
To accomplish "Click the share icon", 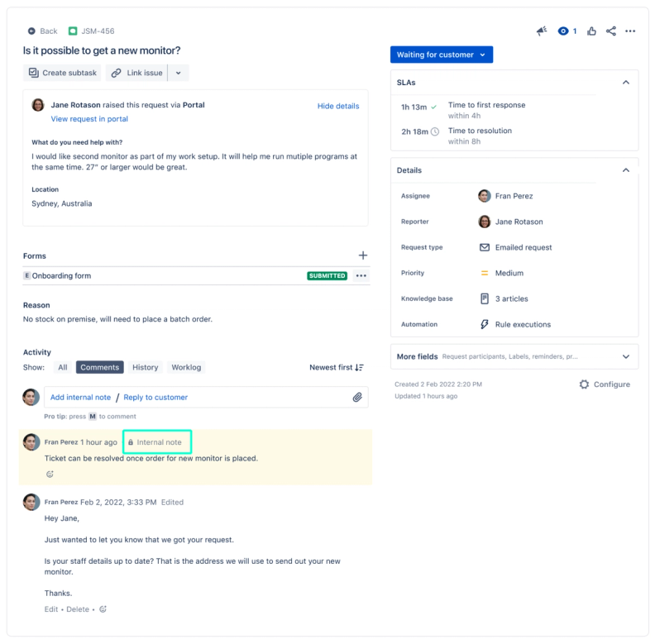I will tap(610, 31).
